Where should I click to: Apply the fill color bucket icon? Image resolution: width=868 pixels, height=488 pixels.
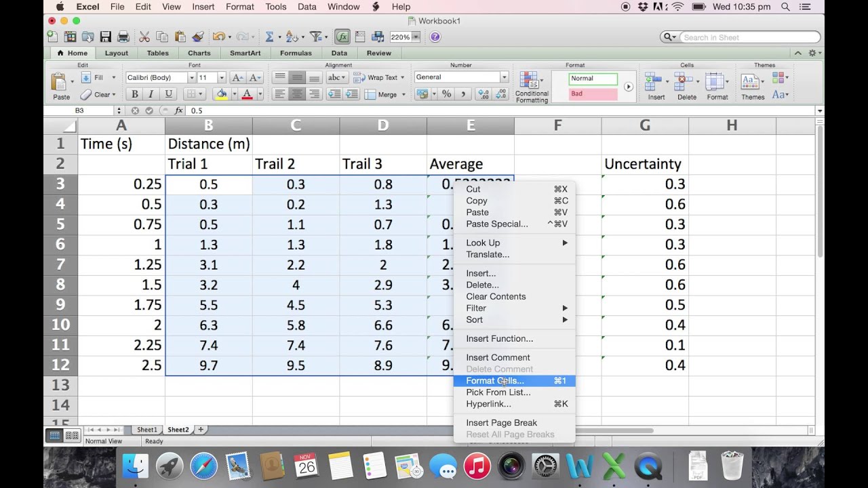pos(222,94)
